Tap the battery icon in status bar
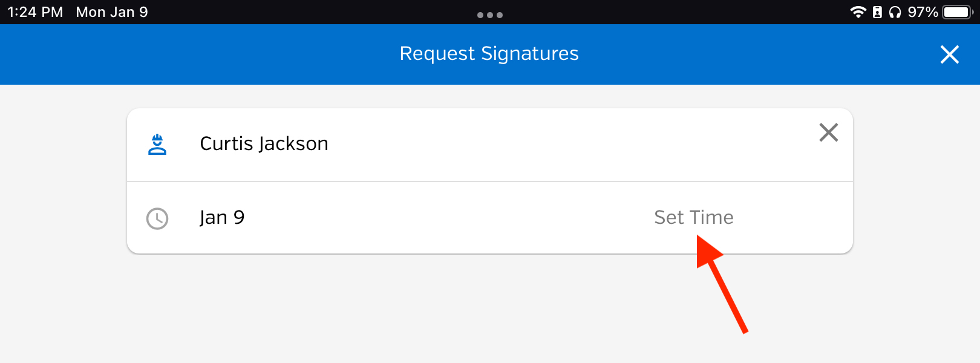 point(958,12)
